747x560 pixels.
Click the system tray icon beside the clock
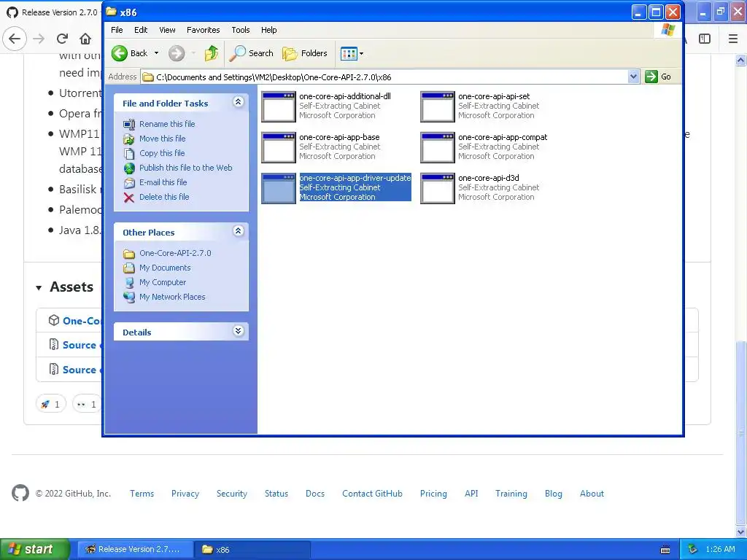(x=693, y=550)
